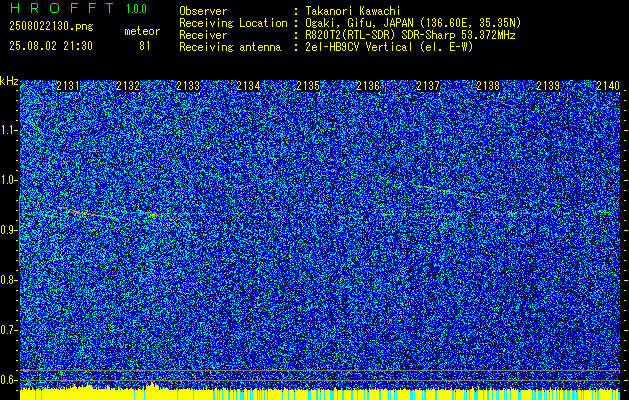Click the Receiving Location field label
Image resolution: width=629 pixels, height=400 pixels.
coord(233,23)
